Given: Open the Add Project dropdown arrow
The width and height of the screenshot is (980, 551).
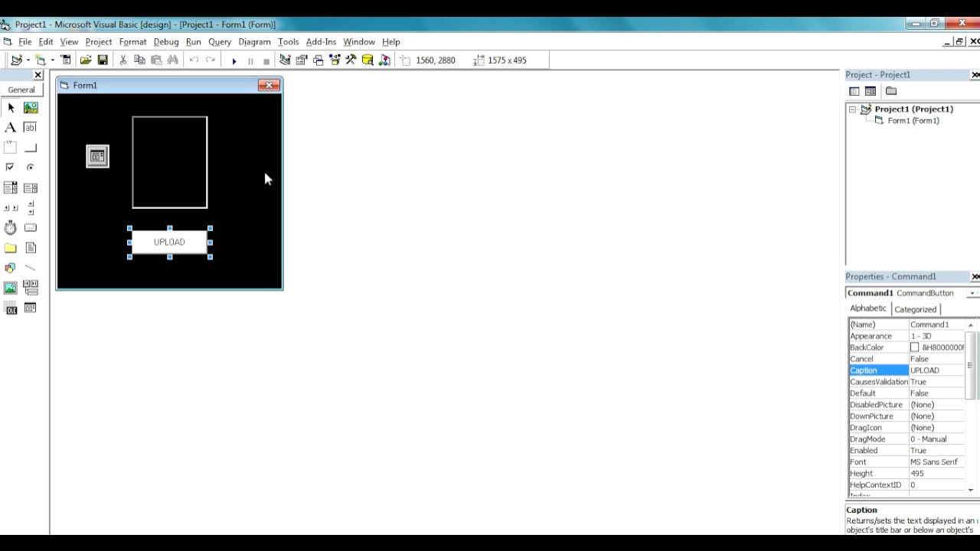Looking at the screenshot, I should click(x=28, y=60).
